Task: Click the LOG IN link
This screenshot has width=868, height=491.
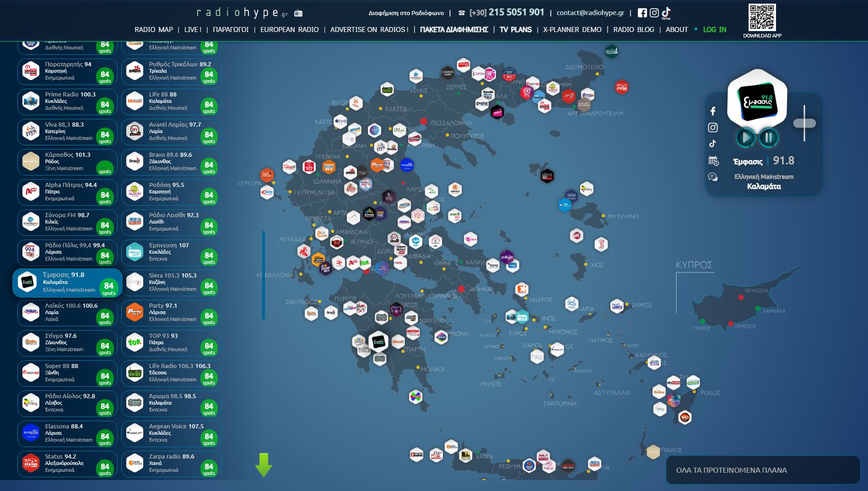Action: (714, 30)
